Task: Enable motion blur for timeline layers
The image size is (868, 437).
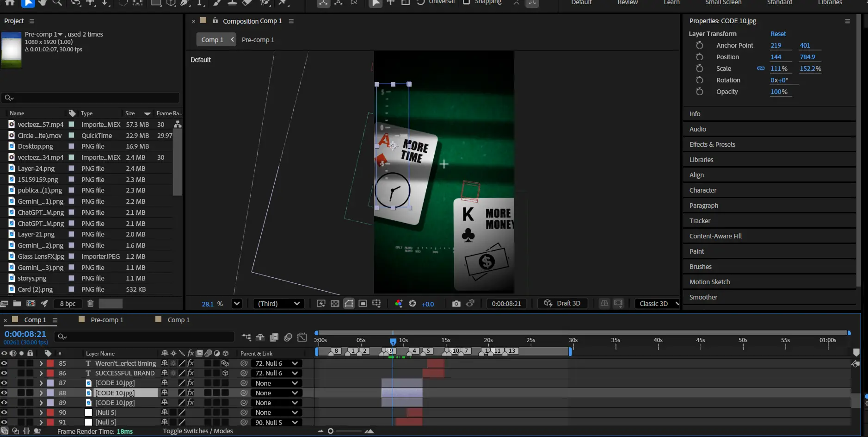Action: [288, 337]
